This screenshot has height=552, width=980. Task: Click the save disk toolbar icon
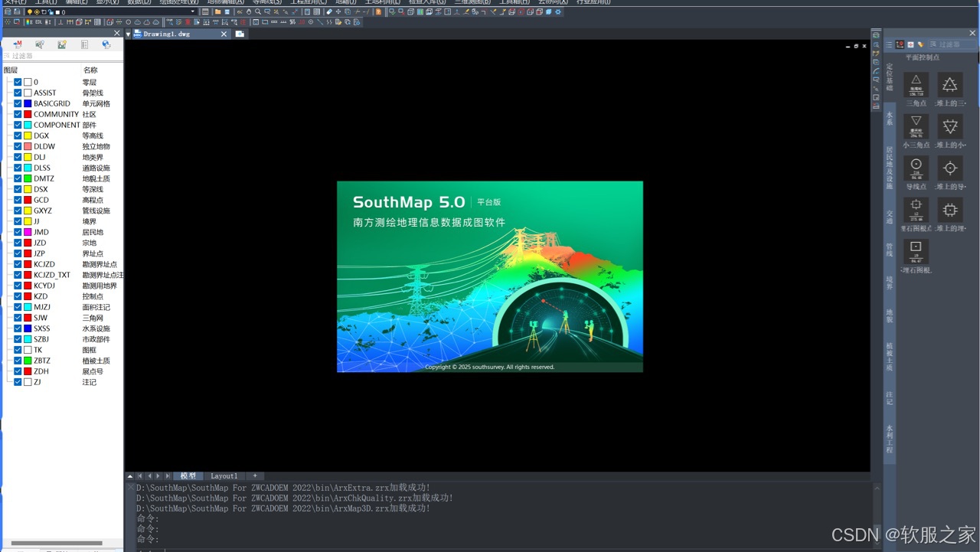[x=227, y=11]
